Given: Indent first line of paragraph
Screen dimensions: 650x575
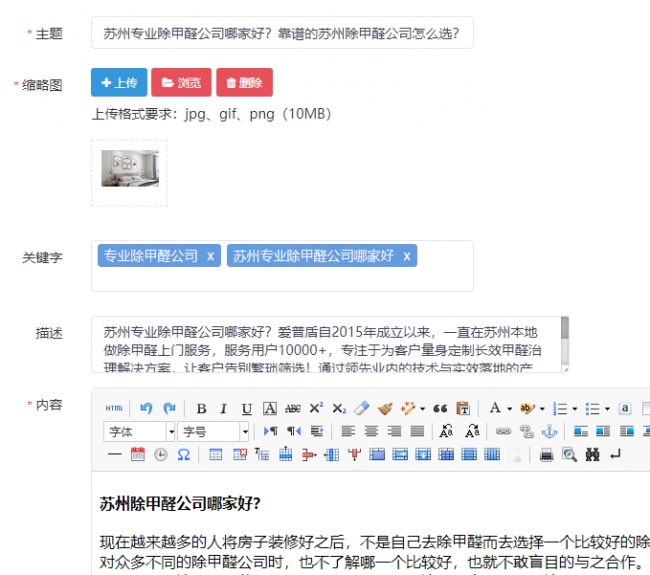Looking at the screenshot, I should tap(317, 432).
